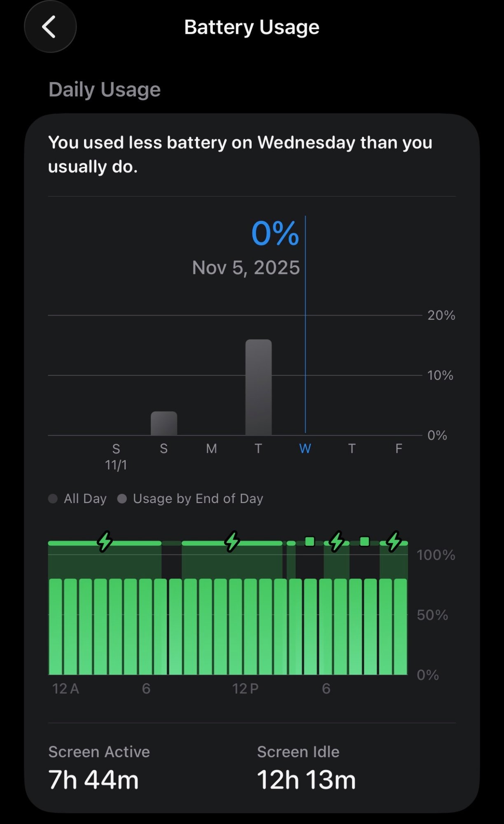The width and height of the screenshot is (504, 824).
Task: Tap the last charging bolt icon
Action: pos(394,541)
